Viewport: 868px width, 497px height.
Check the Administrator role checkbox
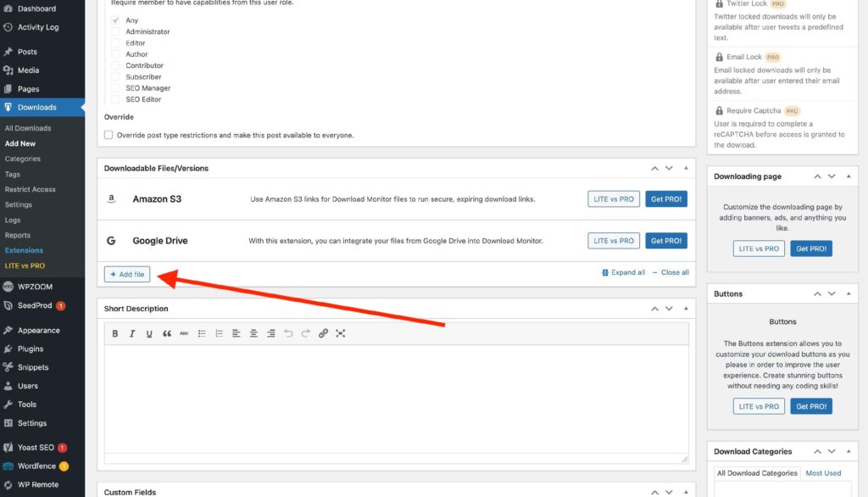tap(115, 31)
